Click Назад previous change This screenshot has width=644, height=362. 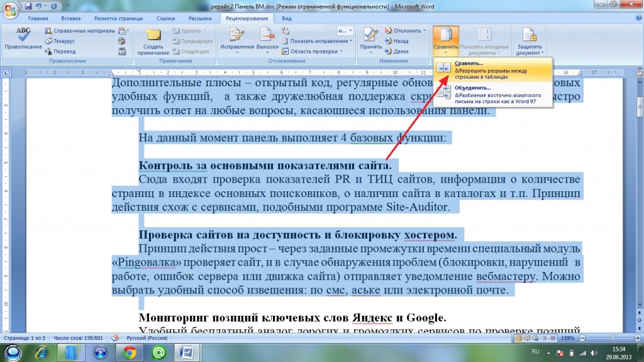click(396, 41)
